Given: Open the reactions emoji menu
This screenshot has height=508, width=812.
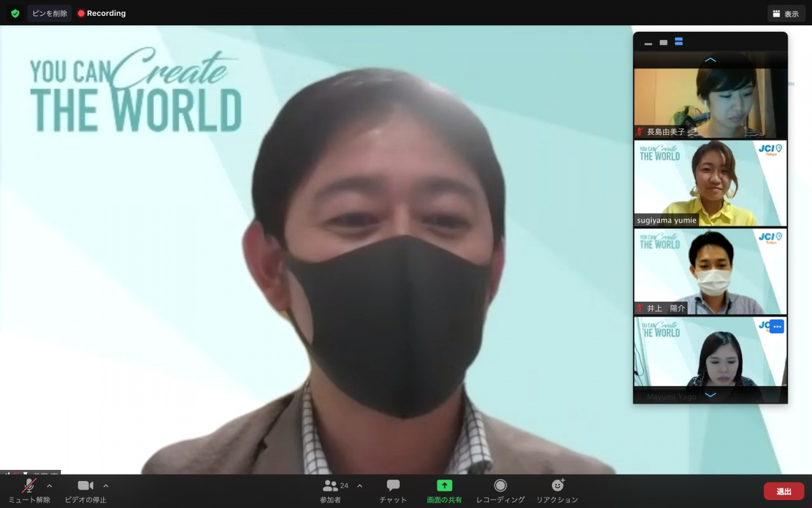Looking at the screenshot, I should pyautogui.click(x=557, y=485).
